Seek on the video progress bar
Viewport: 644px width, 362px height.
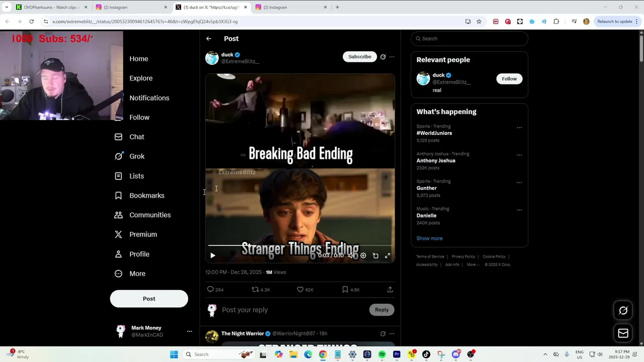point(300,245)
